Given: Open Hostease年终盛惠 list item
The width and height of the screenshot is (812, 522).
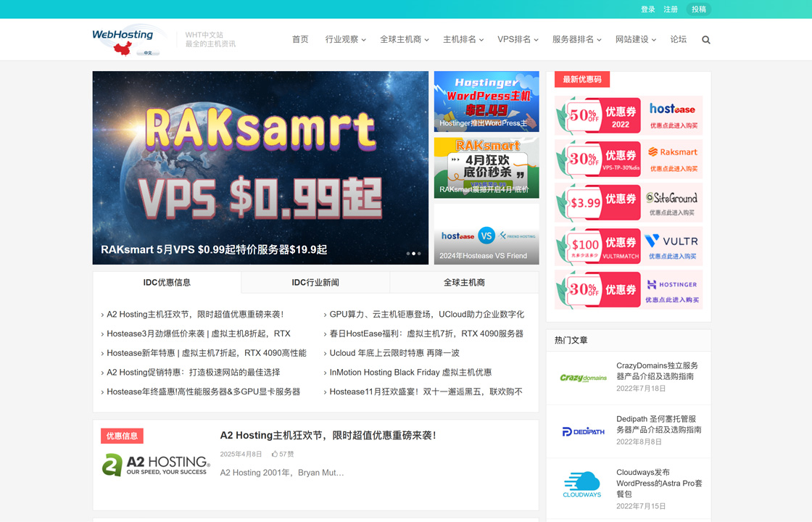Looking at the screenshot, I should 204,392.
